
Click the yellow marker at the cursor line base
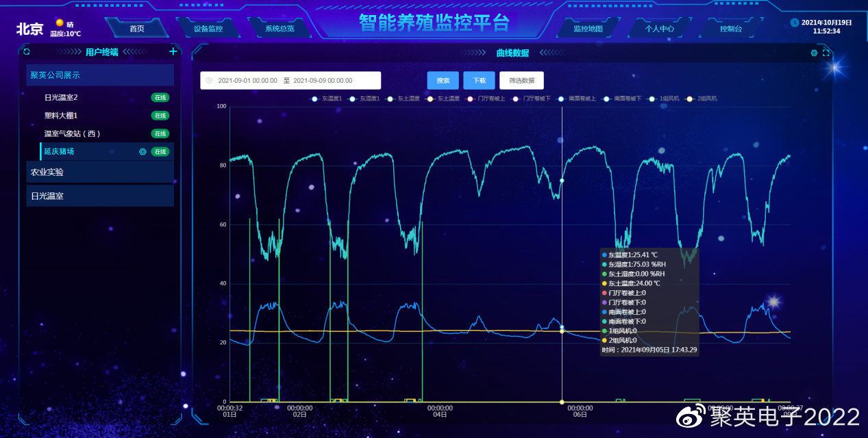(x=562, y=402)
